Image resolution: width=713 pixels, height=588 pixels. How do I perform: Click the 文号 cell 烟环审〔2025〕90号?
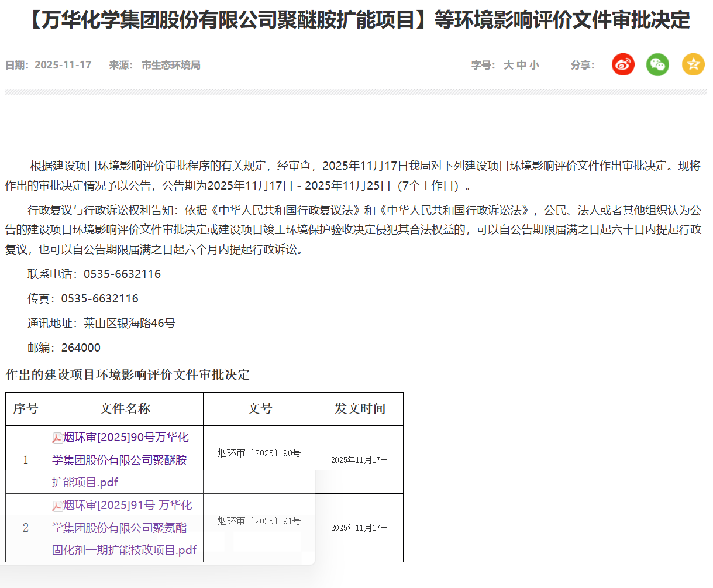(259, 453)
